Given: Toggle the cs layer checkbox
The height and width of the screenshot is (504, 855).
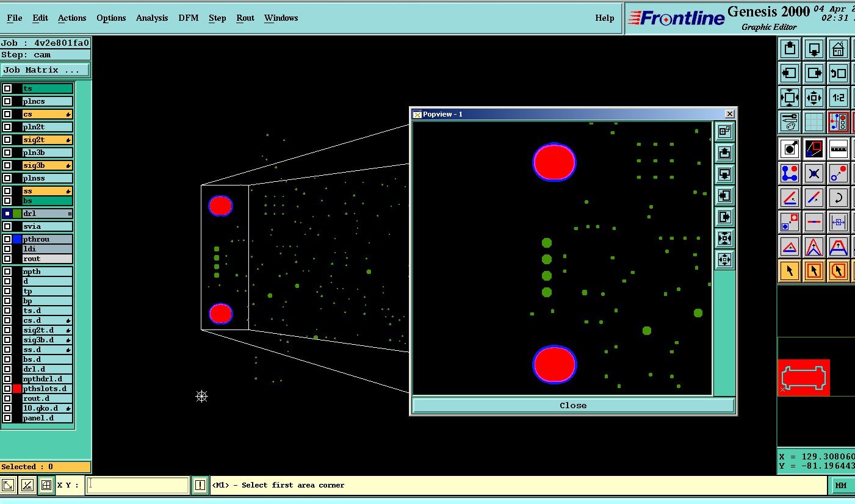Looking at the screenshot, I should (x=7, y=114).
